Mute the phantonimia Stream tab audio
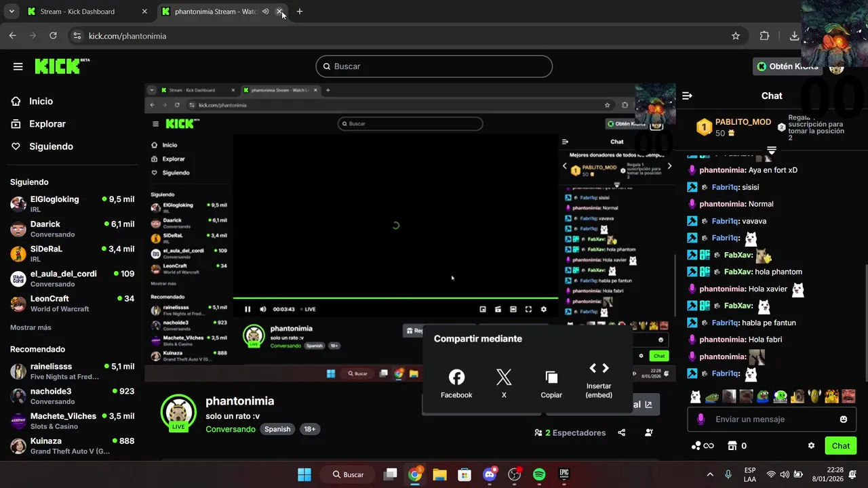The image size is (868, 488). (x=265, y=12)
